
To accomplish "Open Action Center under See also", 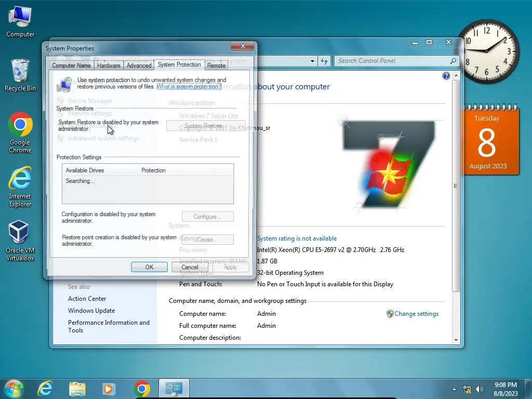I will 87,299.
